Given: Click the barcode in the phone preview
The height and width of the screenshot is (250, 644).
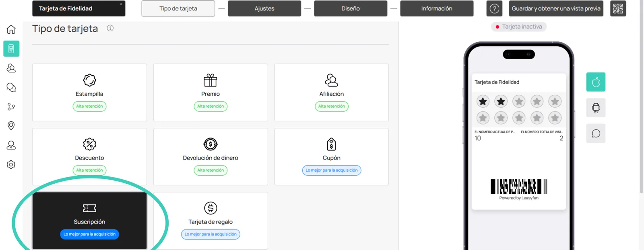Looking at the screenshot, I should click(519, 186).
